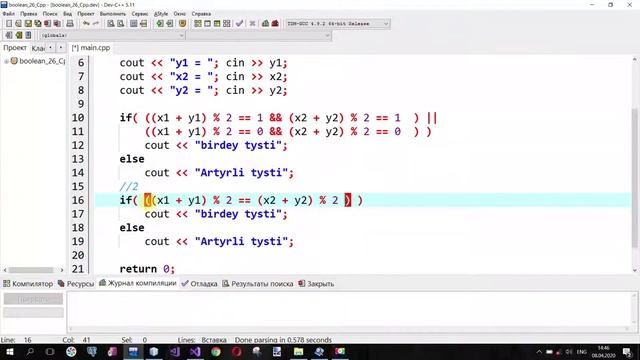Click the Debug checkmark toolbar icon
The image size is (640, 360).
click(x=240, y=24)
